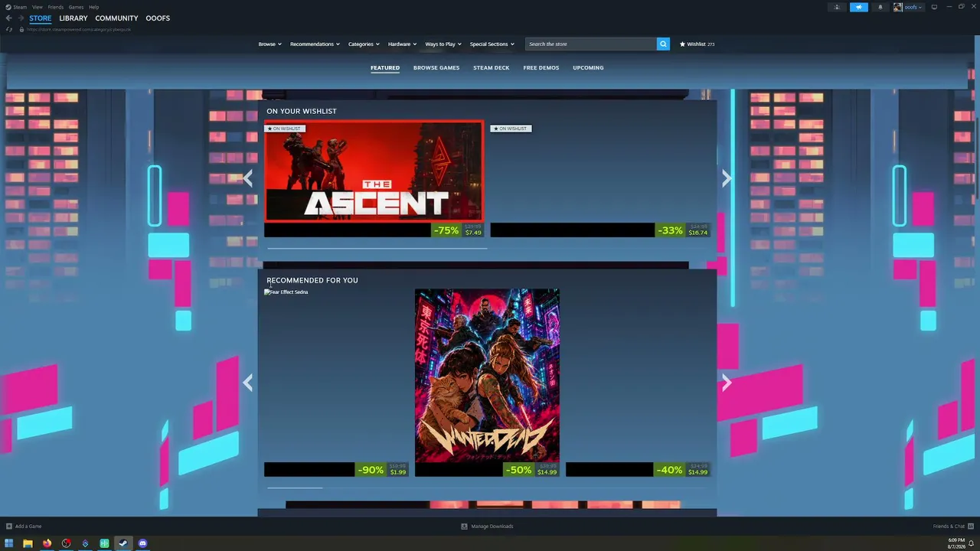This screenshot has height=551, width=980.
Task: Open the Wishlist link
Action: [x=697, y=44]
